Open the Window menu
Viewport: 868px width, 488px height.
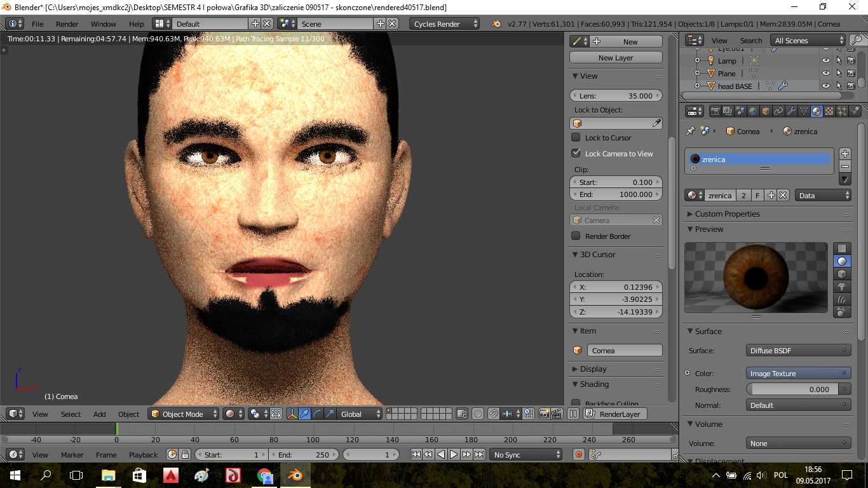point(103,24)
